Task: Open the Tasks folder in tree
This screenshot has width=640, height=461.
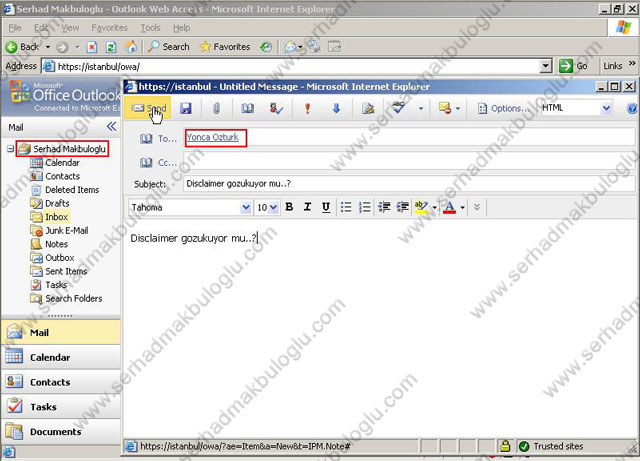Action: (49, 285)
